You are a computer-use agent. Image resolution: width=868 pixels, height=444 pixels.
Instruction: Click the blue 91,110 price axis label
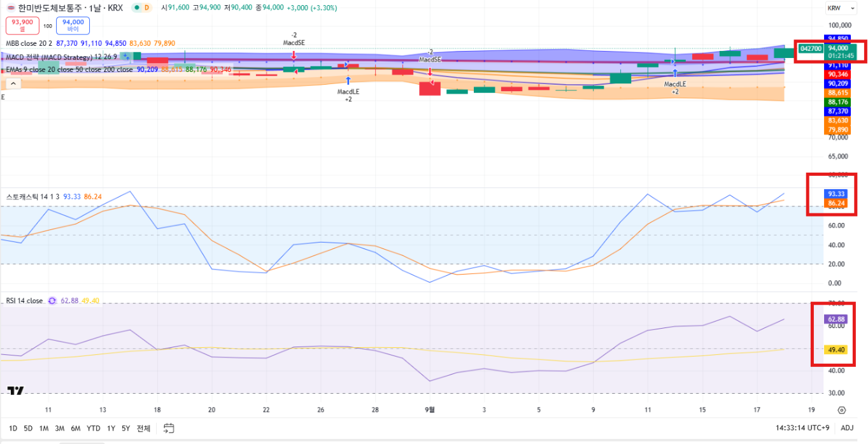pos(837,65)
